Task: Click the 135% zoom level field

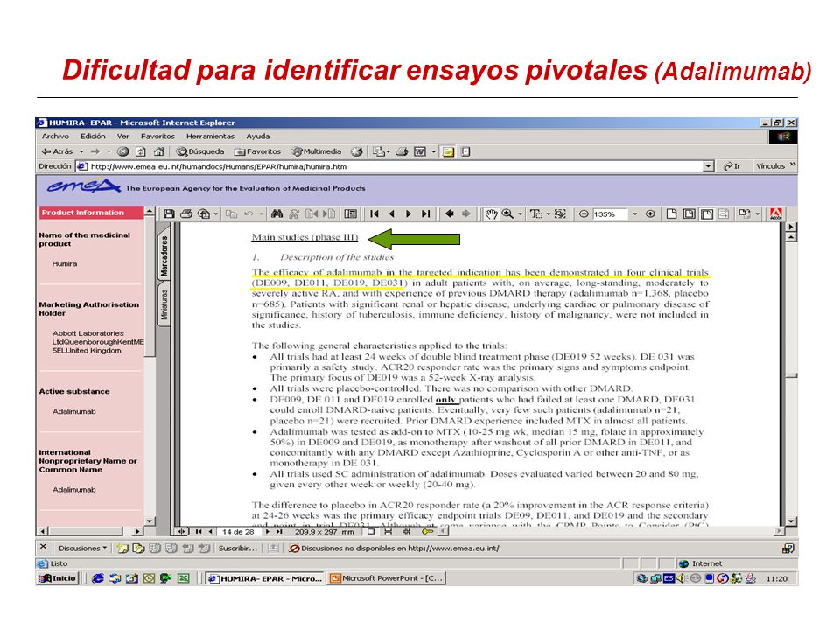Action: click(x=610, y=213)
